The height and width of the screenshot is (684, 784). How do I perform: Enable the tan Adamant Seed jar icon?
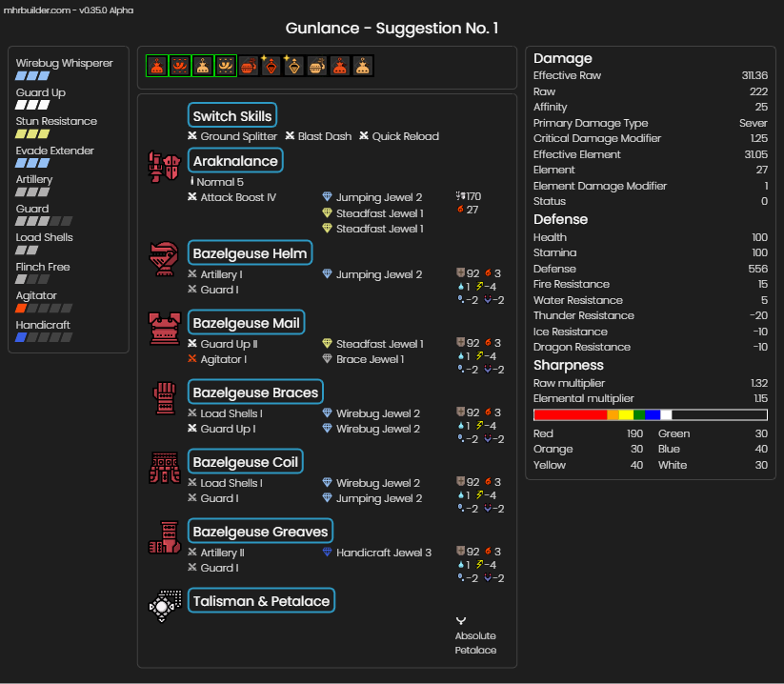(x=317, y=66)
